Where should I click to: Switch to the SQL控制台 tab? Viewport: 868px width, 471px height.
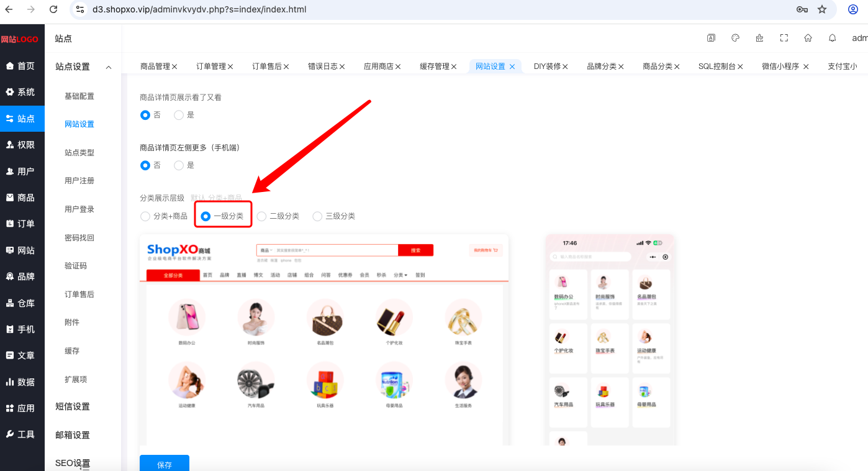tap(717, 66)
